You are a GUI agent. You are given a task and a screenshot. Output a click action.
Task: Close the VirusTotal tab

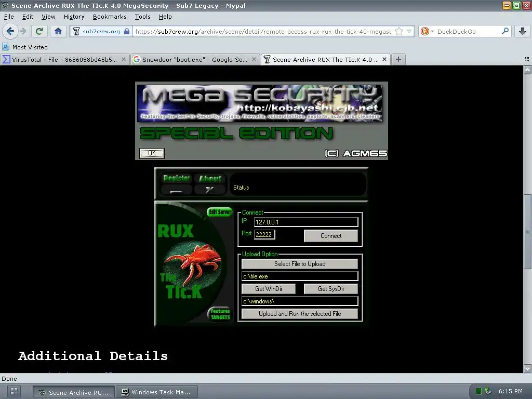tap(124, 59)
